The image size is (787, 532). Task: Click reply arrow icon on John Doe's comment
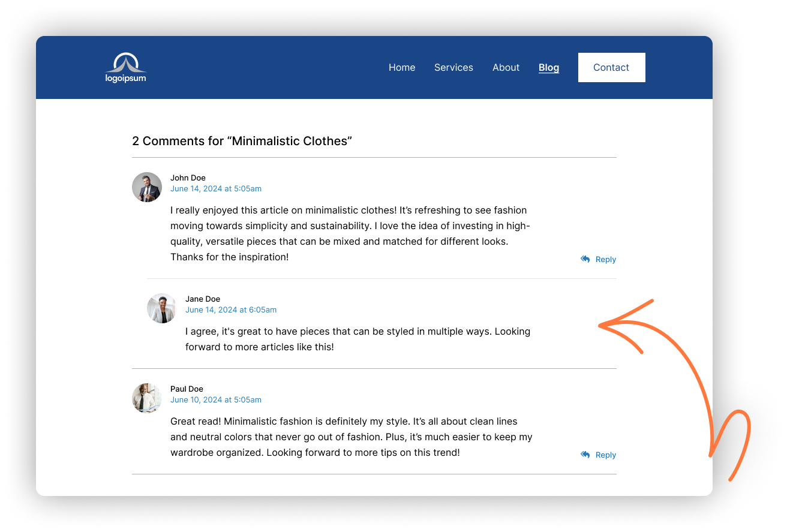[x=585, y=259]
